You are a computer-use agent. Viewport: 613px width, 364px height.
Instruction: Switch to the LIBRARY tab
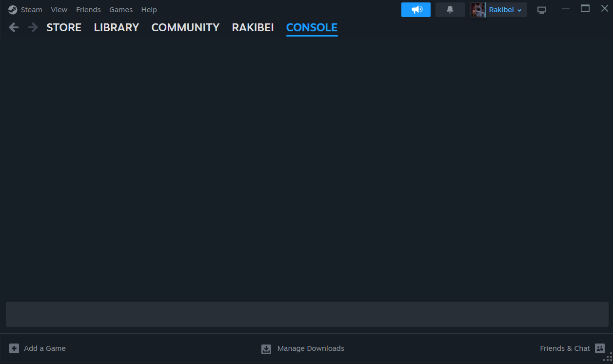tap(117, 28)
